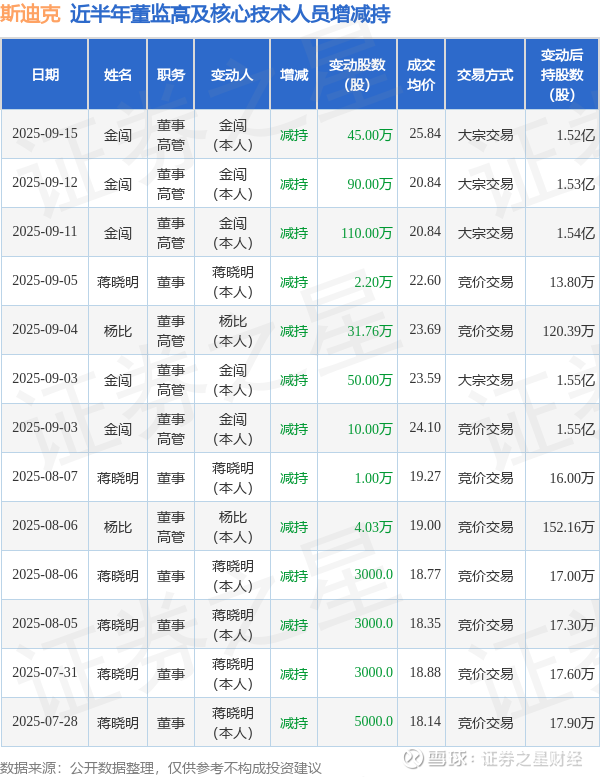Click 蒋晓明 name in 2025-09-05 row
This screenshot has height=777, width=600.
pyautogui.click(x=117, y=282)
